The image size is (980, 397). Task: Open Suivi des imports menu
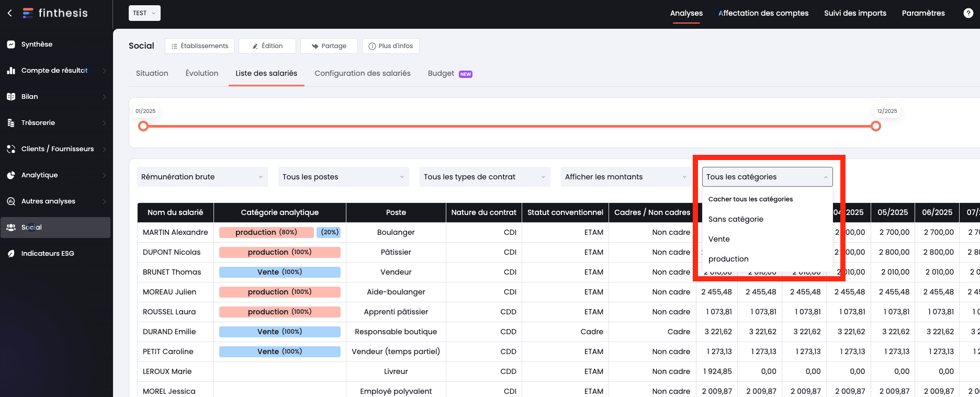pos(855,13)
